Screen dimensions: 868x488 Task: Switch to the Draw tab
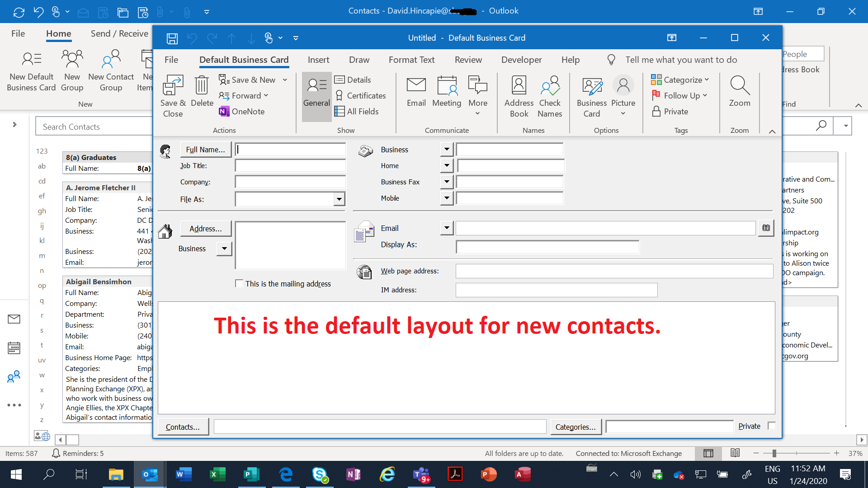pos(359,60)
